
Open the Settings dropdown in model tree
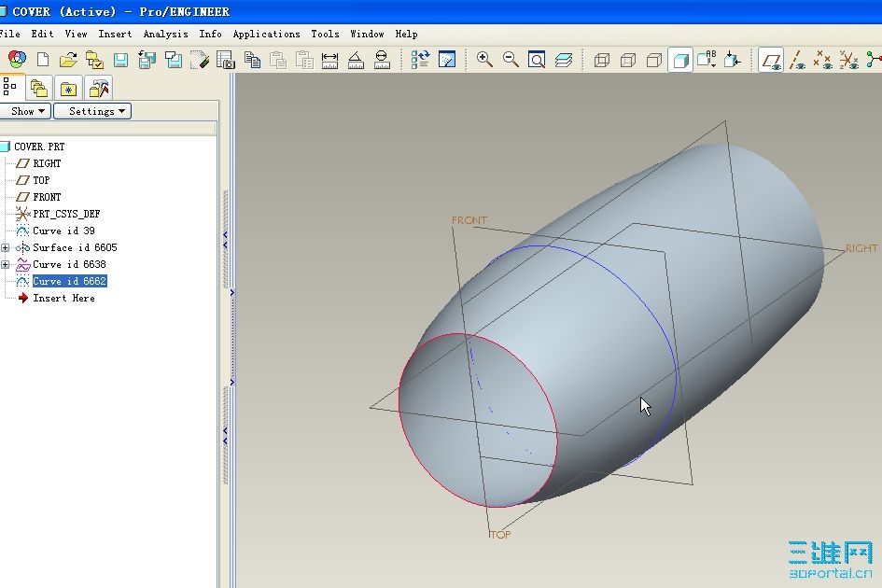pyautogui.click(x=92, y=111)
